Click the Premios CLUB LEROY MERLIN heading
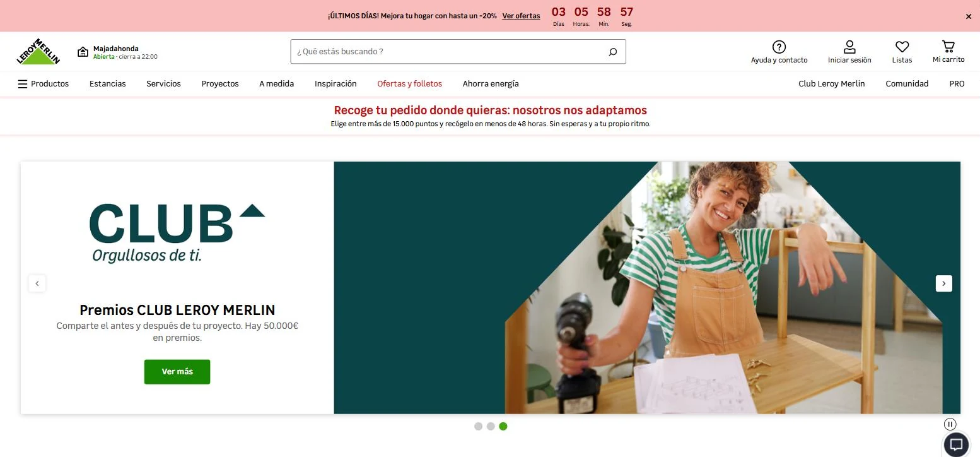 tap(177, 310)
